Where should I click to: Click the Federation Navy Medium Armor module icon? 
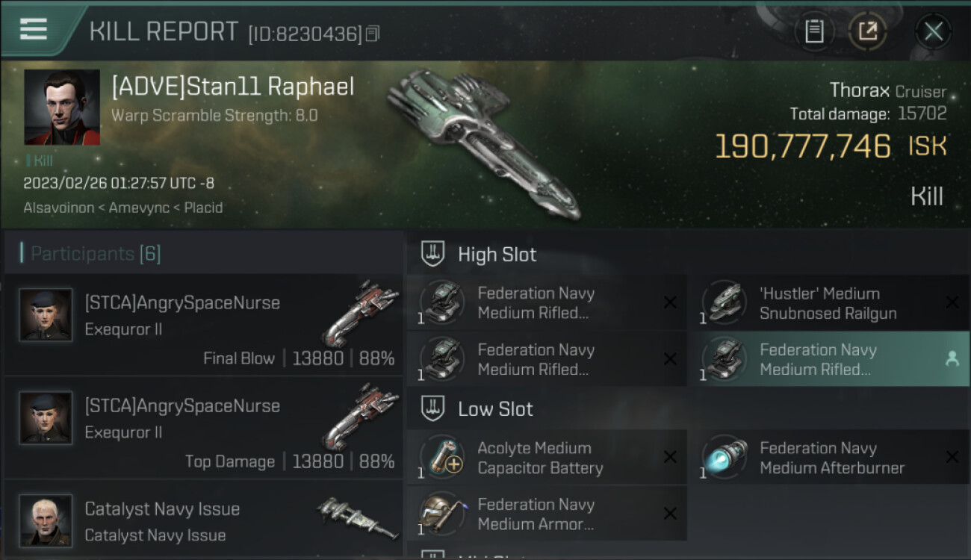pyautogui.click(x=441, y=514)
